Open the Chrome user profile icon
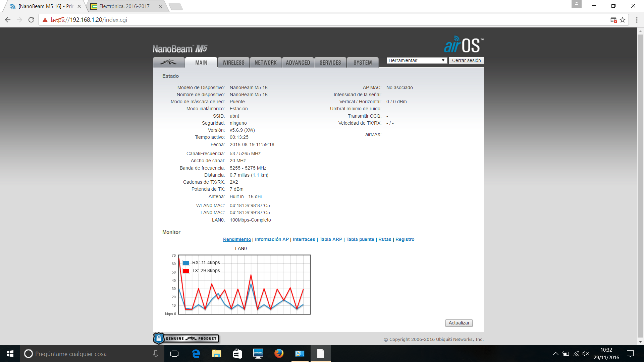This screenshot has width=644, height=362. tap(576, 4)
